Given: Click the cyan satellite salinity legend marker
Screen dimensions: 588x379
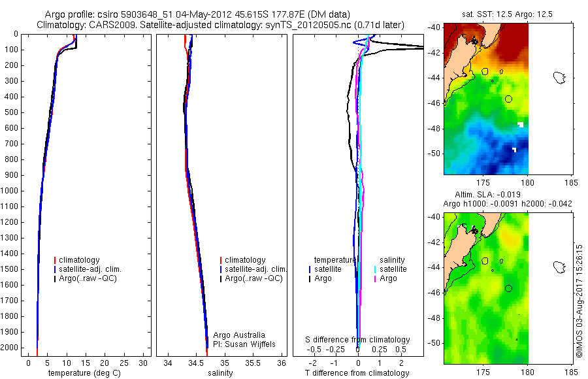Looking at the screenshot, I should tap(375, 269).
